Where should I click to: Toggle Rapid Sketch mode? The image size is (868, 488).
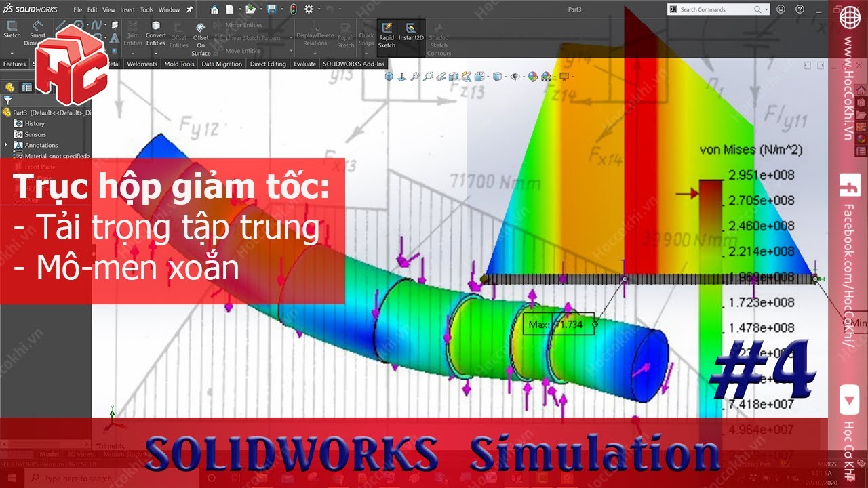(387, 35)
